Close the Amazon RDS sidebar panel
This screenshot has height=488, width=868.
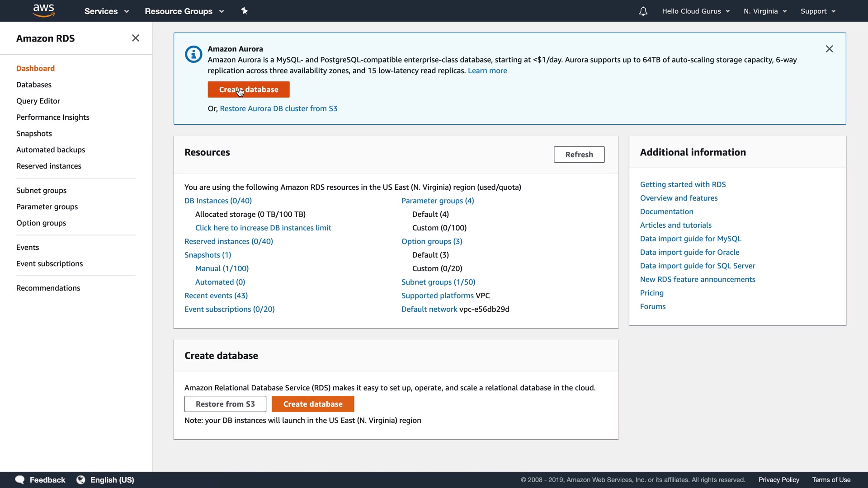[x=135, y=38]
